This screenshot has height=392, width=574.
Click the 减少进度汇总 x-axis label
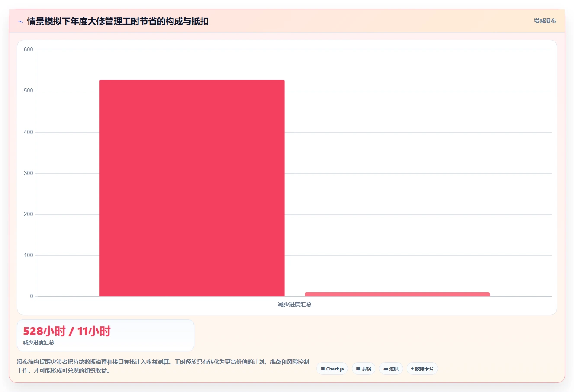(x=295, y=304)
